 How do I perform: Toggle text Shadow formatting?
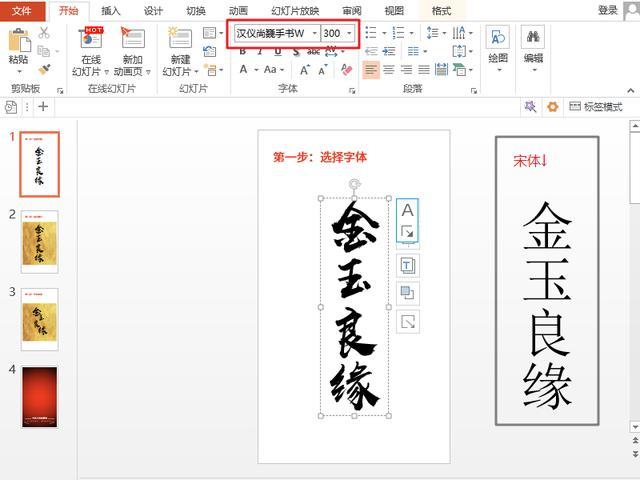[296, 51]
